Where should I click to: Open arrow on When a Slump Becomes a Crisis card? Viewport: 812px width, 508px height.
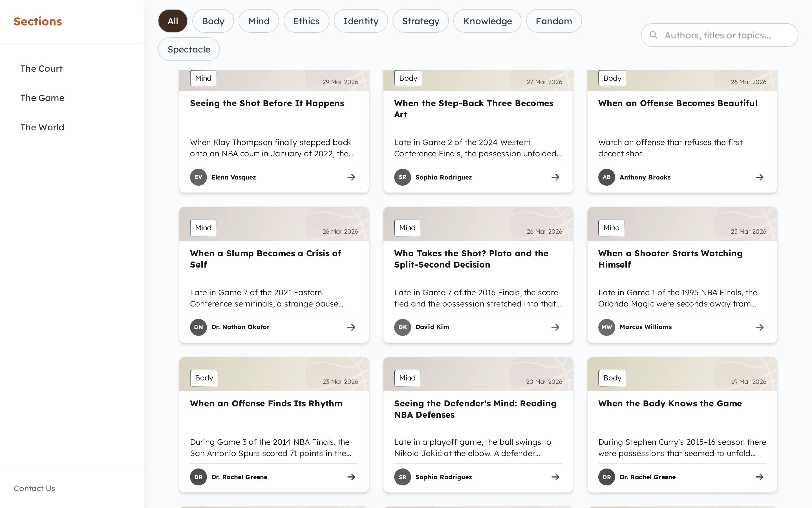[x=351, y=327]
